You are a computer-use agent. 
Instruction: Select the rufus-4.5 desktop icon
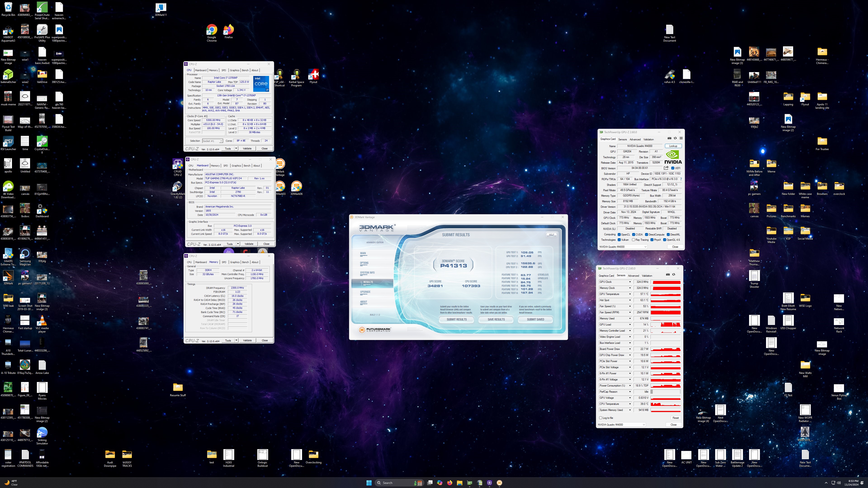[x=669, y=76]
